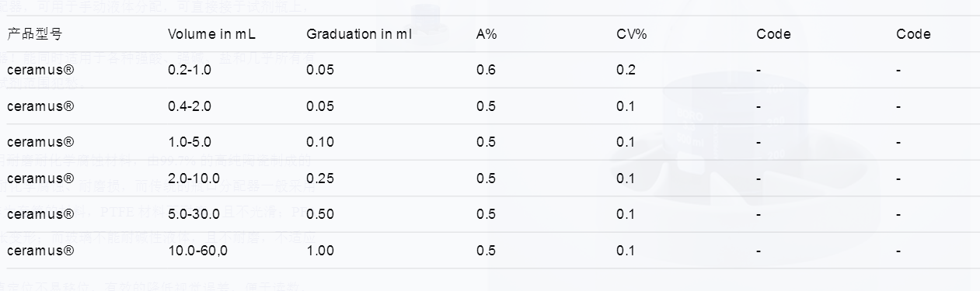Image resolution: width=980 pixels, height=291 pixels.
Task: Select the ceramus® 1.0-5.0 product name
Action: point(40,143)
